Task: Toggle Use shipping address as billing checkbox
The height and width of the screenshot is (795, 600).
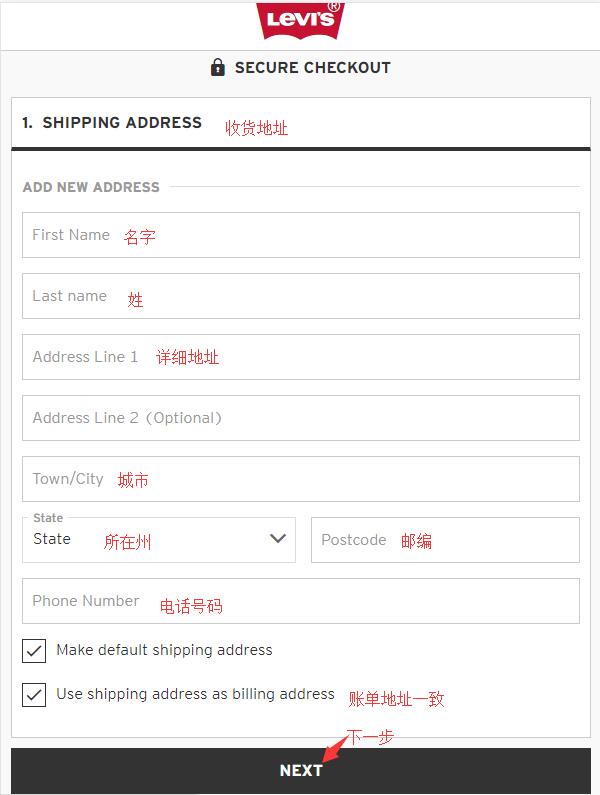Action: (x=34, y=695)
